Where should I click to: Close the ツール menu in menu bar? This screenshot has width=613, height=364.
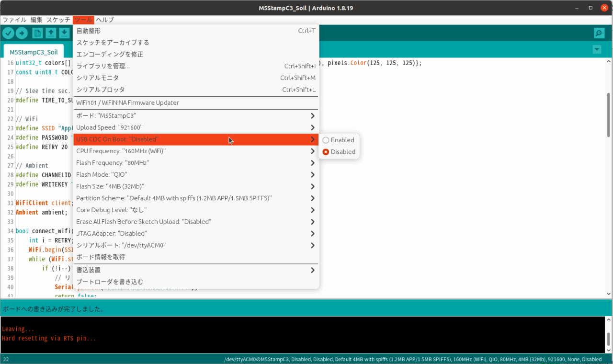pos(83,20)
